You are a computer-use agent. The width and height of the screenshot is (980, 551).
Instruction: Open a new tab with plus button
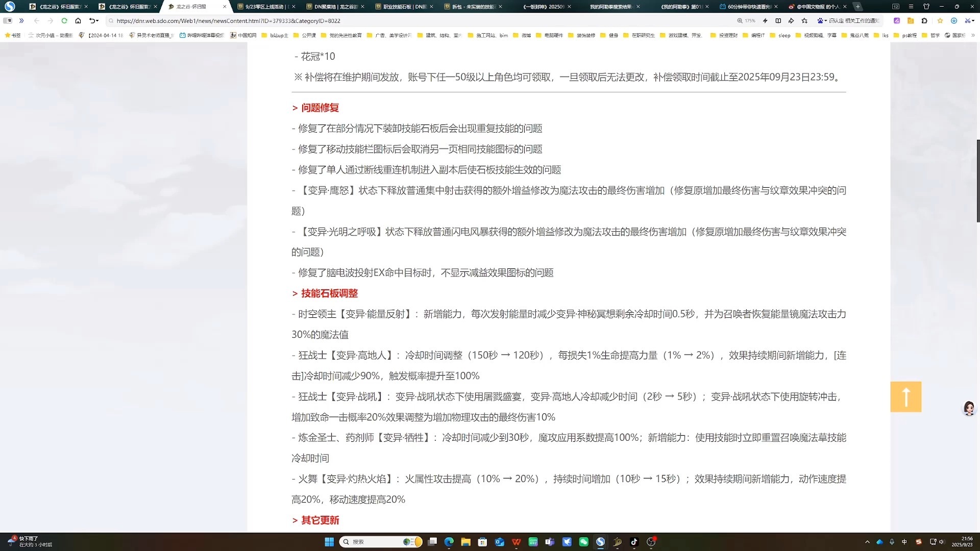click(858, 7)
